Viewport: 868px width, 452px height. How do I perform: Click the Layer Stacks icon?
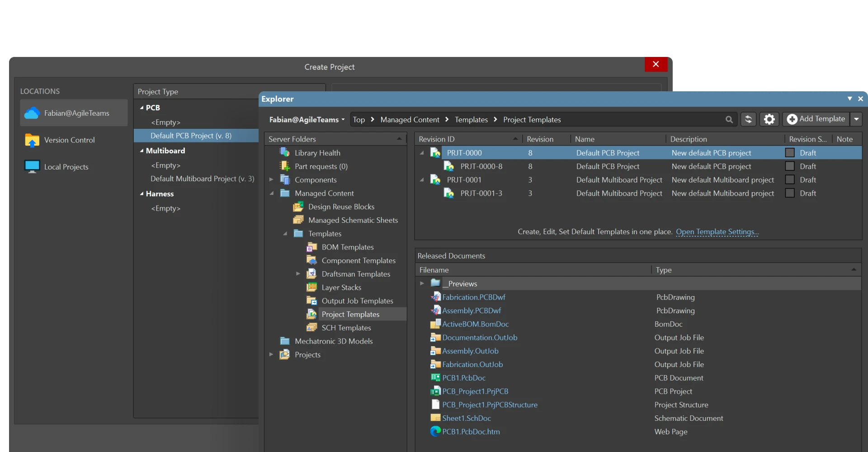tap(312, 287)
